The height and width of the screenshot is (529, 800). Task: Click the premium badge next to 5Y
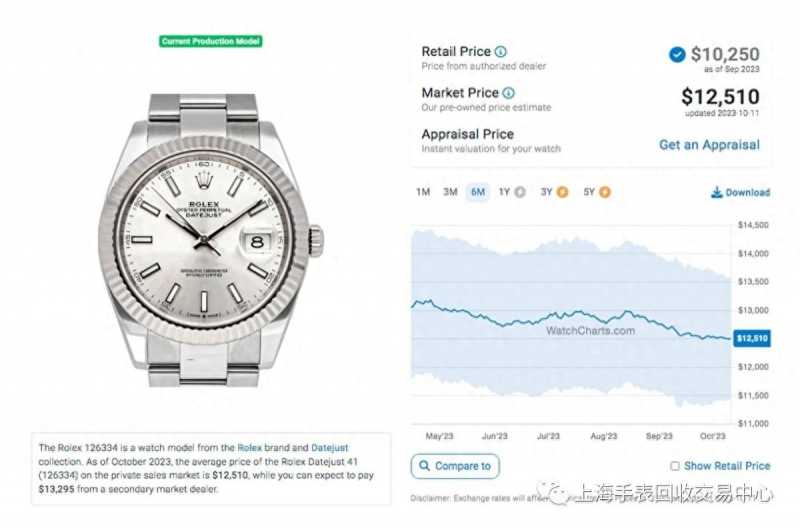coord(605,192)
